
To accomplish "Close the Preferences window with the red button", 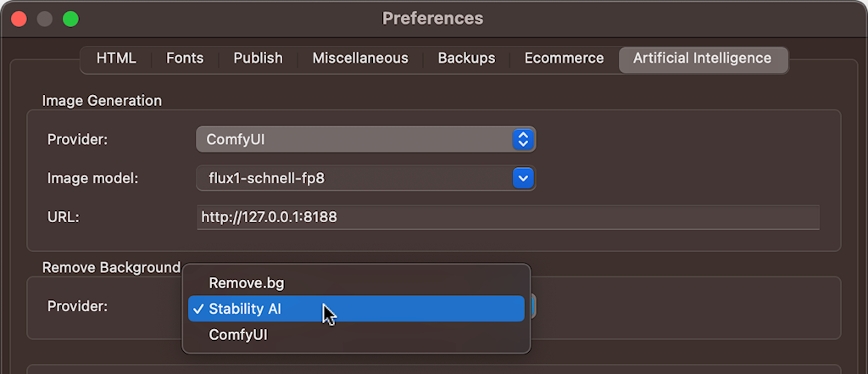I will (19, 18).
